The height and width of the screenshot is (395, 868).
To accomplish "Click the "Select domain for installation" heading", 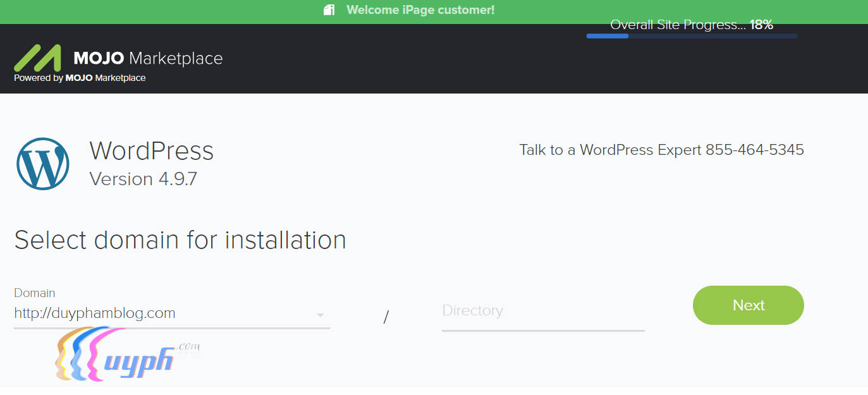I will click(x=180, y=240).
